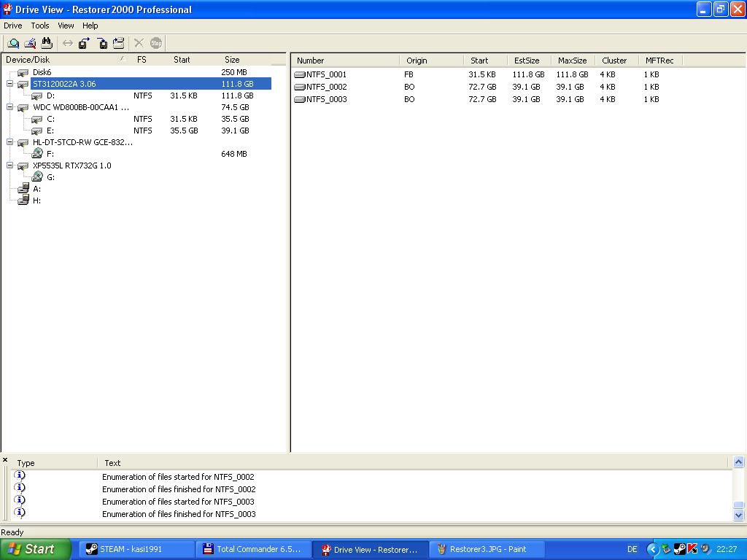Image resolution: width=747 pixels, height=560 pixels.
Task: Click the DE language indicator in tray
Action: pyautogui.click(x=632, y=549)
